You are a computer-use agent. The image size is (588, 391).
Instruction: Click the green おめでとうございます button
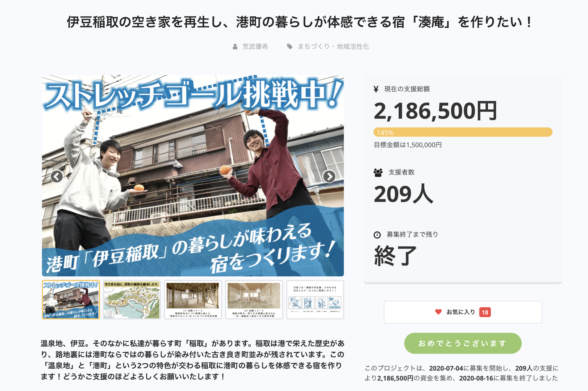click(463, 343)
